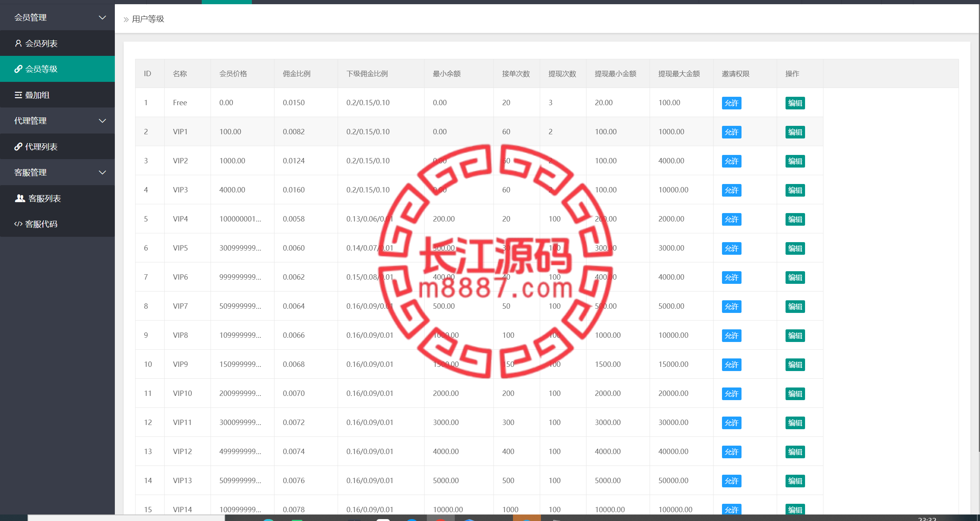Viewport: 980px width, 521px height.
Task: Edit the VIP3 level row
Action: pos(795,190)
